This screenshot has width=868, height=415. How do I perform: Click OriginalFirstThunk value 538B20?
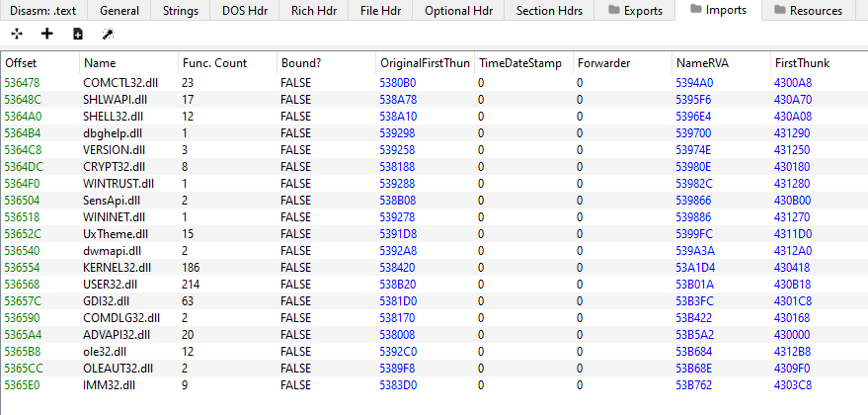tap(397, 285)
